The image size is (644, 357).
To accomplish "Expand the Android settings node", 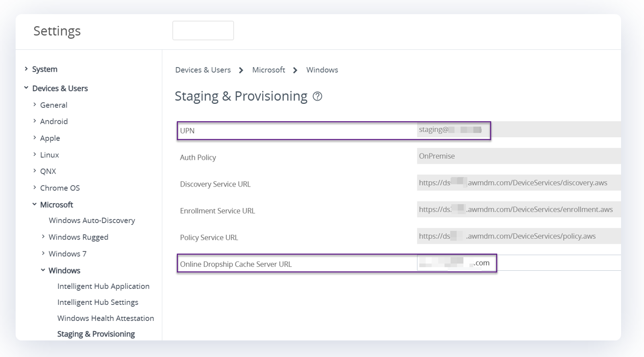I will 35,121.
